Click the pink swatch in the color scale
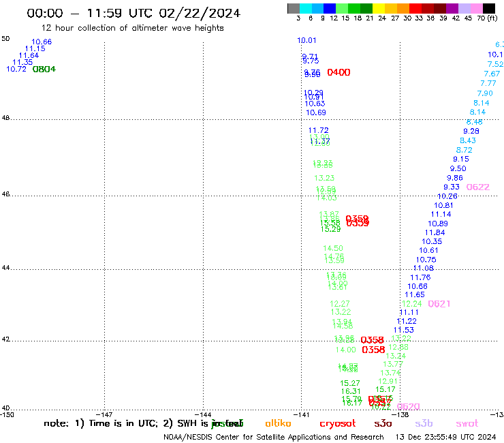The image size is (504, 443). pyautogui.click(x=476, y=8)
